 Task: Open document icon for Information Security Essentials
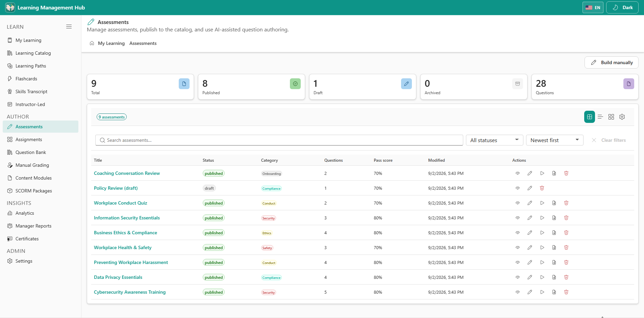(x=554, y=218)
